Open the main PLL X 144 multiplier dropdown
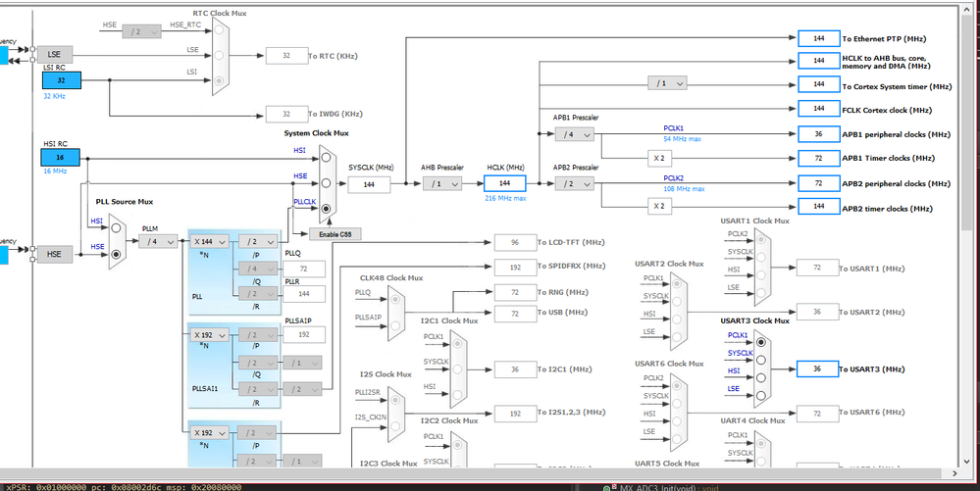Screen dimensions: 980x491 (x=209, y=241)
